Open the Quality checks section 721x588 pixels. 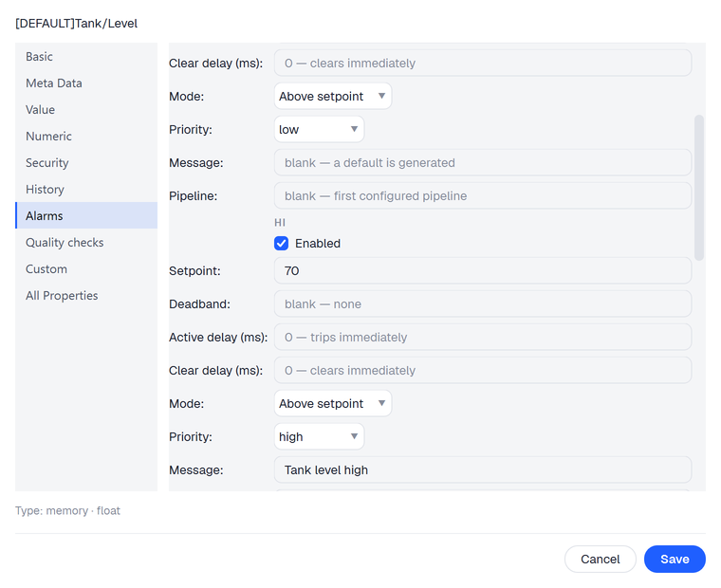click(x=86, y=242)
